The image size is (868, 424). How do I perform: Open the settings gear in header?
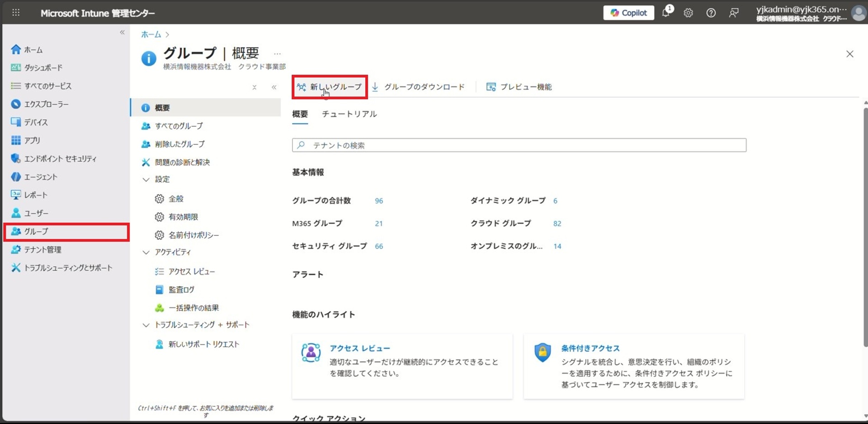click(x=688, y=13)
